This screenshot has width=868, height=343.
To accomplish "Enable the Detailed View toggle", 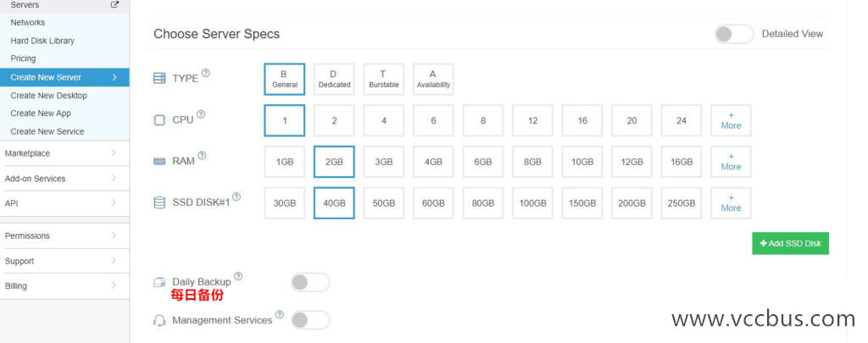I will [733, 34].
